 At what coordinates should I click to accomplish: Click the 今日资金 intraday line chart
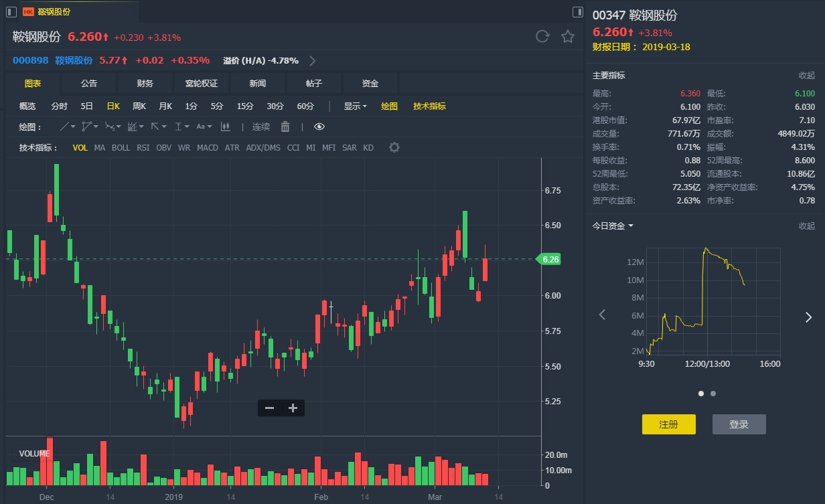pos(714,301)
